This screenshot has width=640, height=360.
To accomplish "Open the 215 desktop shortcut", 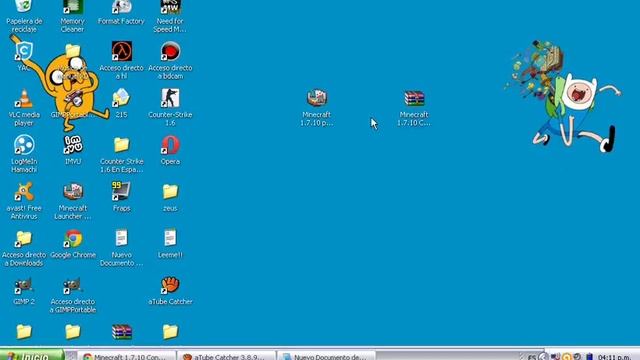I will click(121, 103).
